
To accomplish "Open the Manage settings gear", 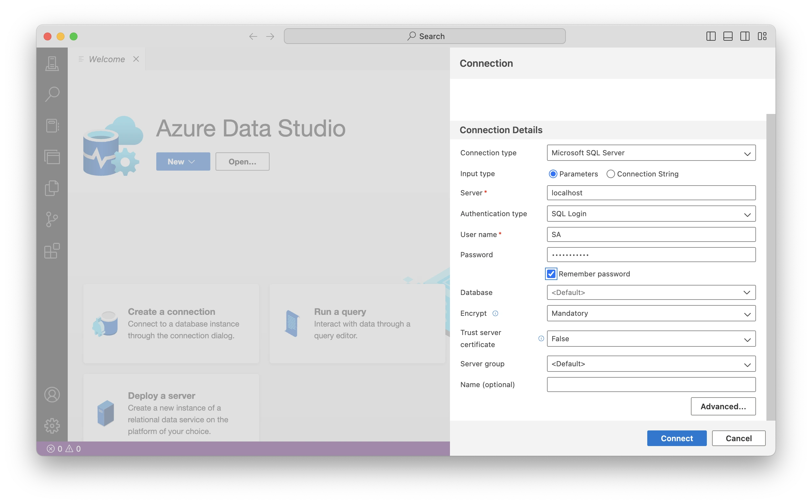I will tap(52, 426).
